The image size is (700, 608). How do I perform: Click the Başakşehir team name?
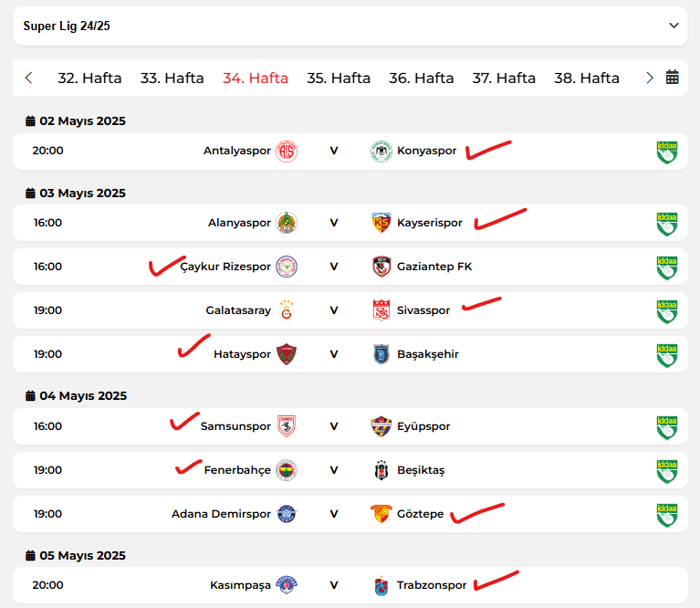[428, 354]
